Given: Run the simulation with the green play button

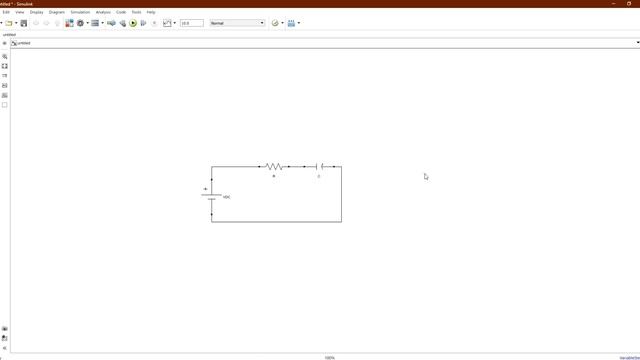Looking at the screenshot, I should pyautogui.click(x=133, y=23).
